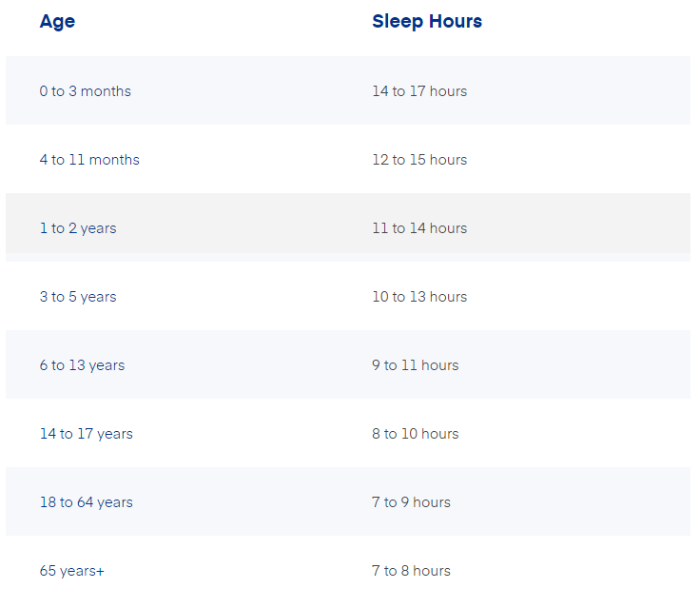Select the '14 to 17 hours' cell
The height and width of the screenshot is (608, 700).
pyautogui.click(x=419, y=91)
